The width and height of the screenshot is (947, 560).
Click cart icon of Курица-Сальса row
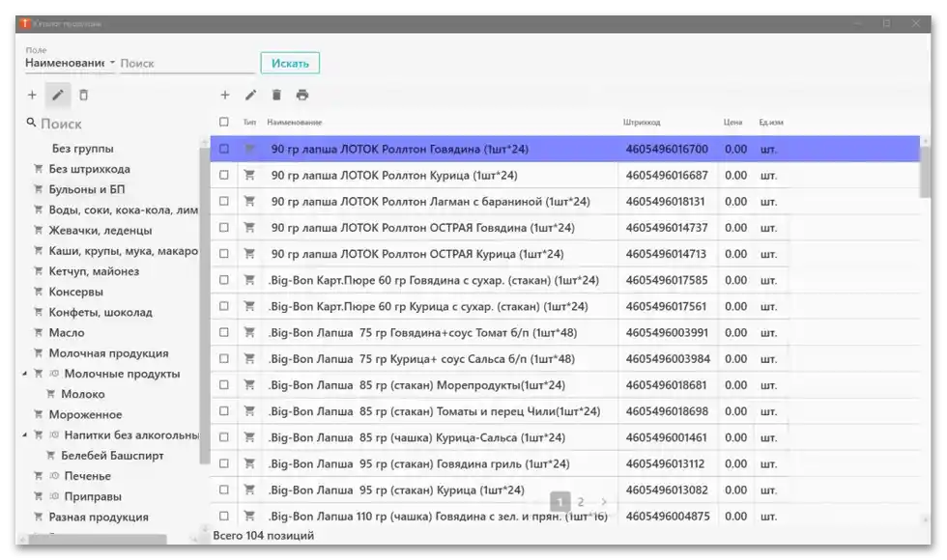[x=249, y=437]
